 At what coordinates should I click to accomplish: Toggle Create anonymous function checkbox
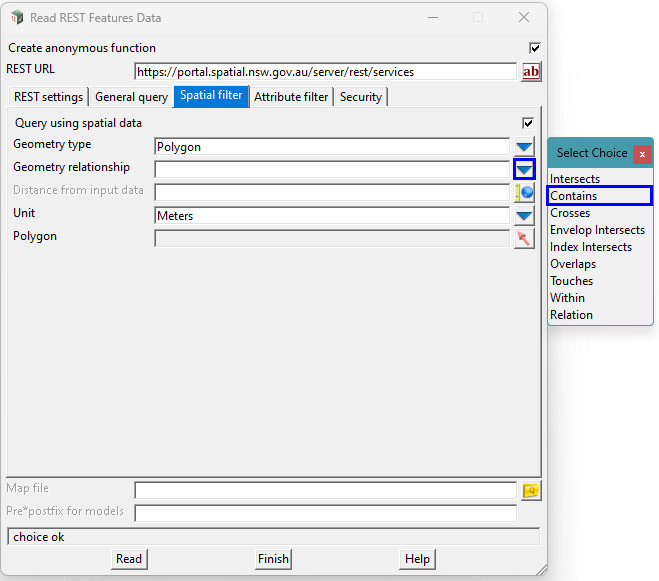pyautogui.click(x=534, y=48)
